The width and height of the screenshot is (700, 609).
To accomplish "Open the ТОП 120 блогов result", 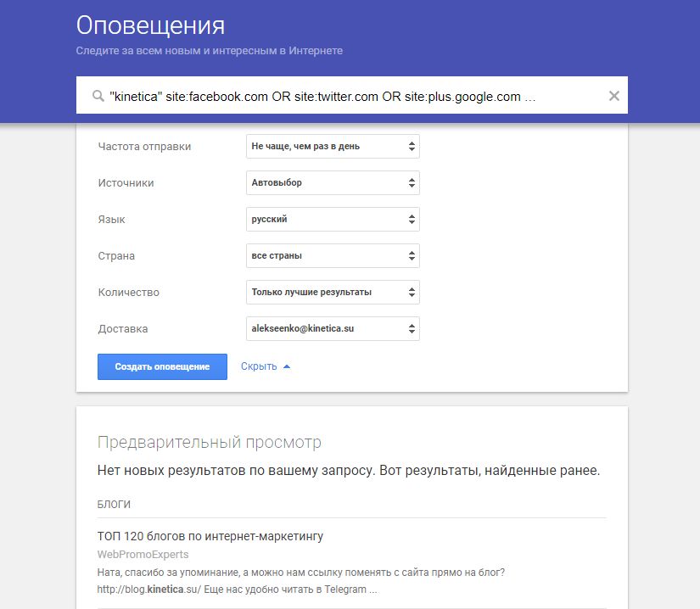I will click(210, 536).
